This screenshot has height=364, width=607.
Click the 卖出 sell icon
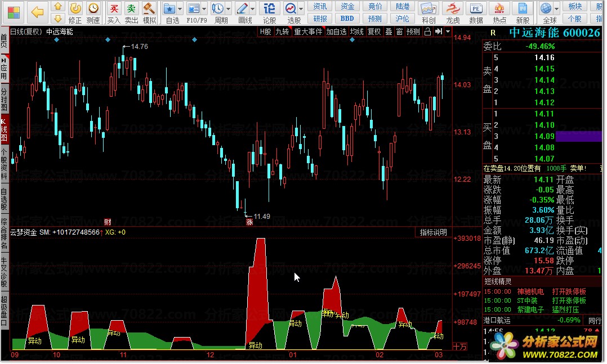click(132, 13)
